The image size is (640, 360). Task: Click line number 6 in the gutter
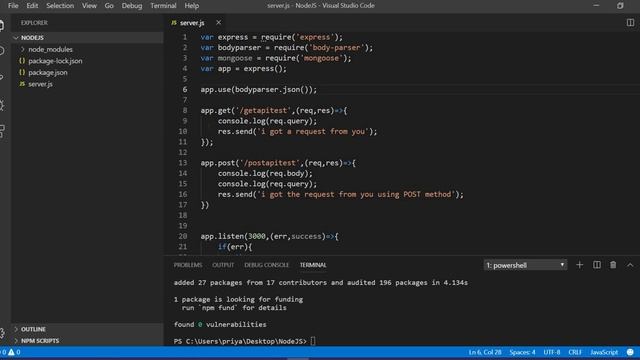pos(184,89)
